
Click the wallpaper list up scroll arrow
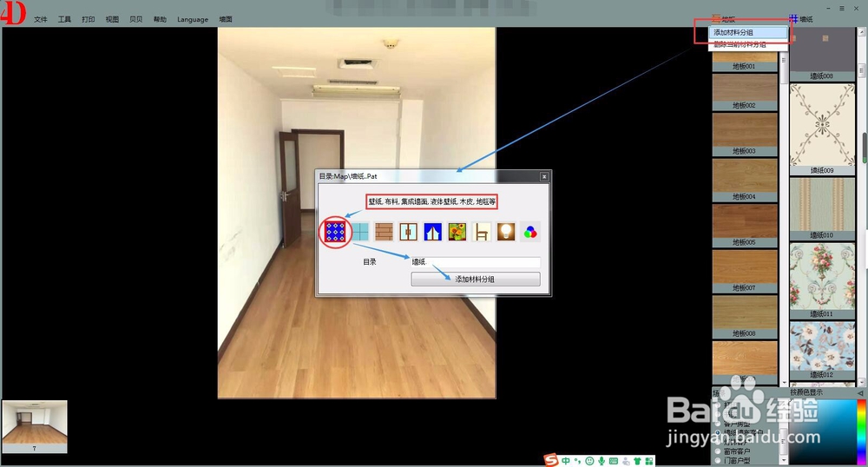click(x=861, y=33)
